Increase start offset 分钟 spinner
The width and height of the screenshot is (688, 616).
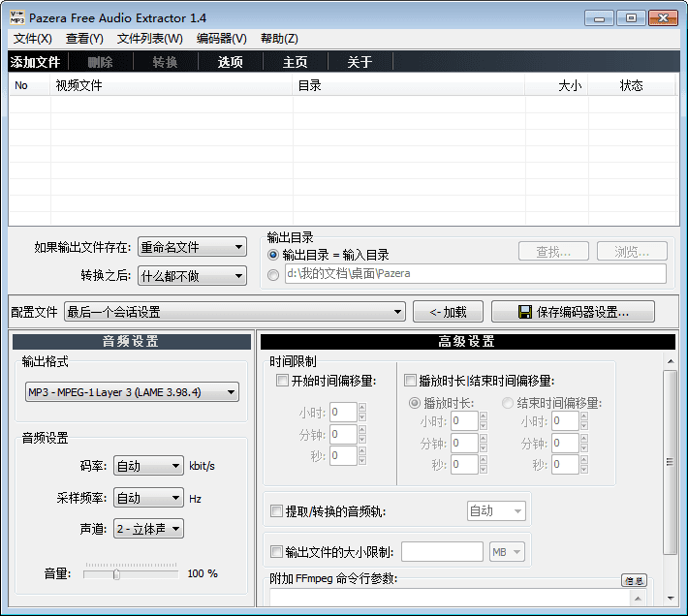(x=362, y=429)
